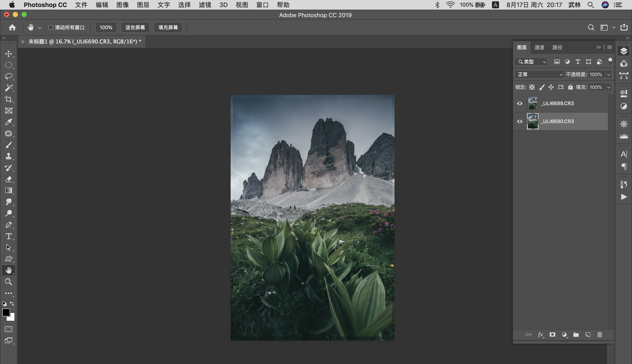Select the Pen tool
Screen dimensions: 632x364
tap(9, 225)
